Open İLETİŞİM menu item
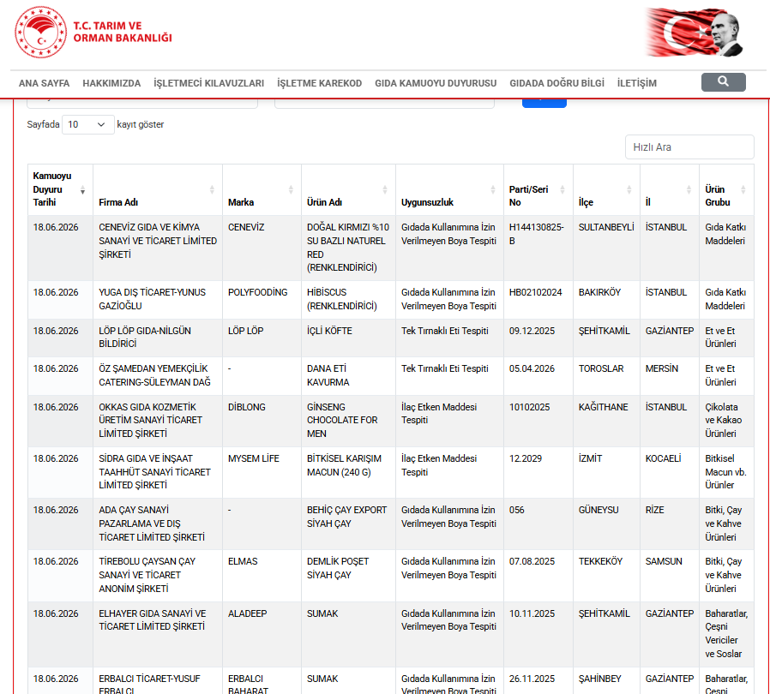 pos(637,83)
